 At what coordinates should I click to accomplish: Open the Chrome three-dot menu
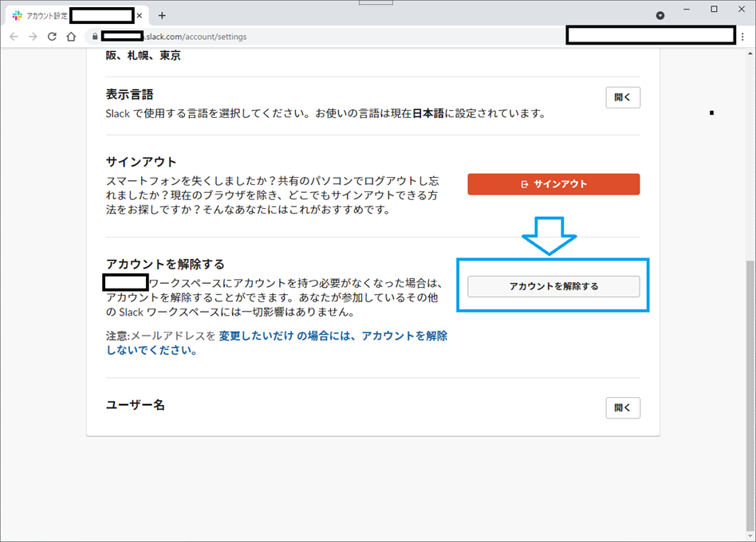coord(744,36)
